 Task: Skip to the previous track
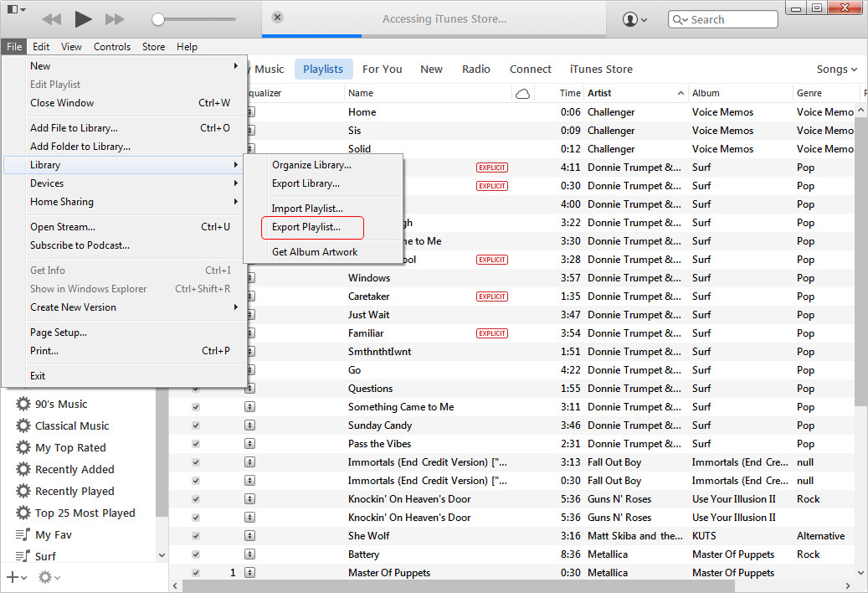(x=51, y=18)
